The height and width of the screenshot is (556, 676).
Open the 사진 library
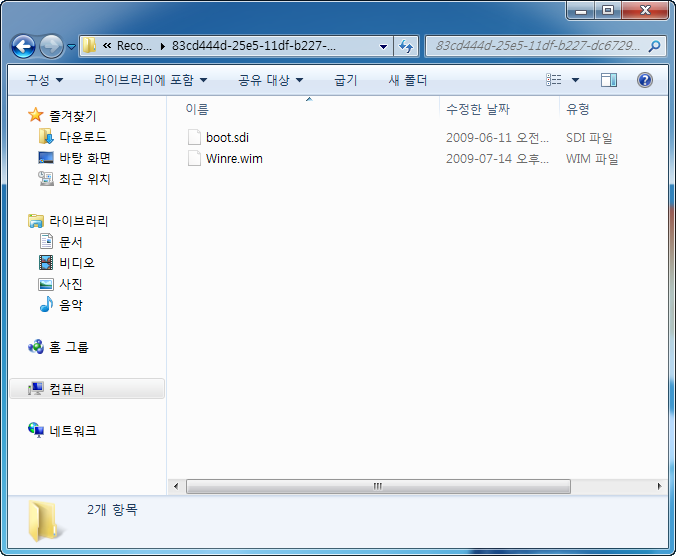(x=71, y=284)
